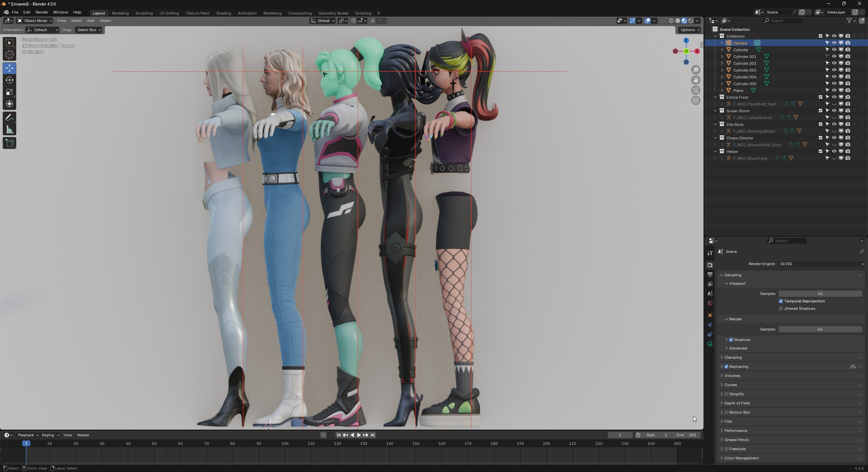This screenshot has height=472, width=868.
Task: Hide the Plane object in viewport
Action: point(834,90)
